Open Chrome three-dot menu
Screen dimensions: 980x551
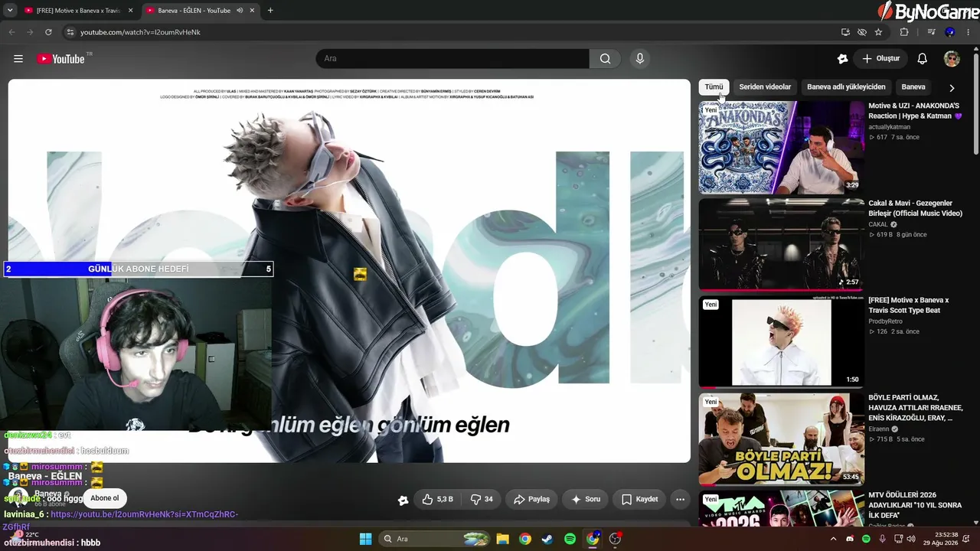969,32
